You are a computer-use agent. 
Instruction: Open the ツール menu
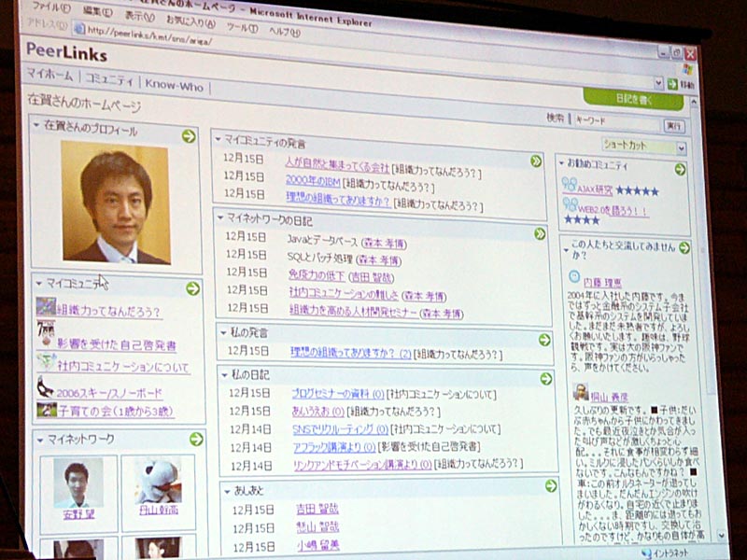coord(242,28)
